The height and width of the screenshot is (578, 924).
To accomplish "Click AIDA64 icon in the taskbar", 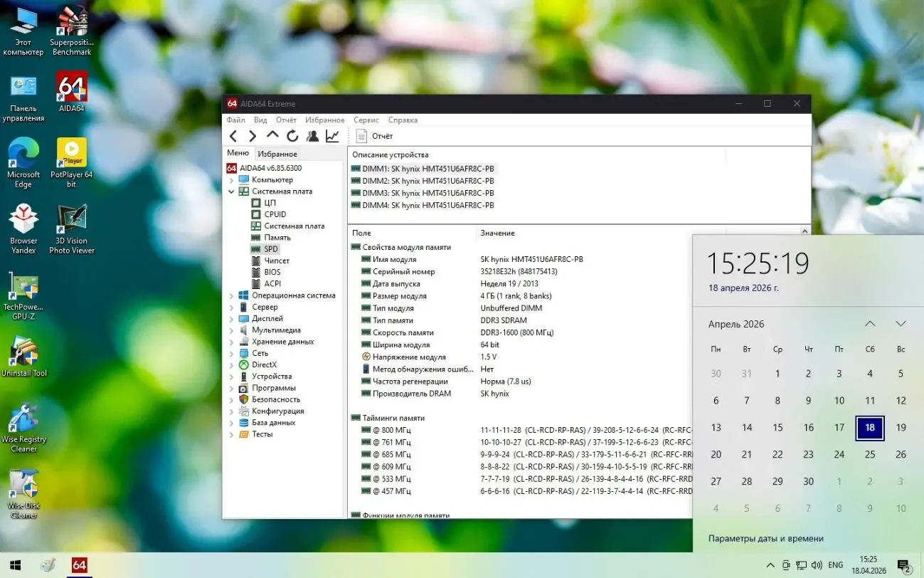I will click(x=79, y=565).
